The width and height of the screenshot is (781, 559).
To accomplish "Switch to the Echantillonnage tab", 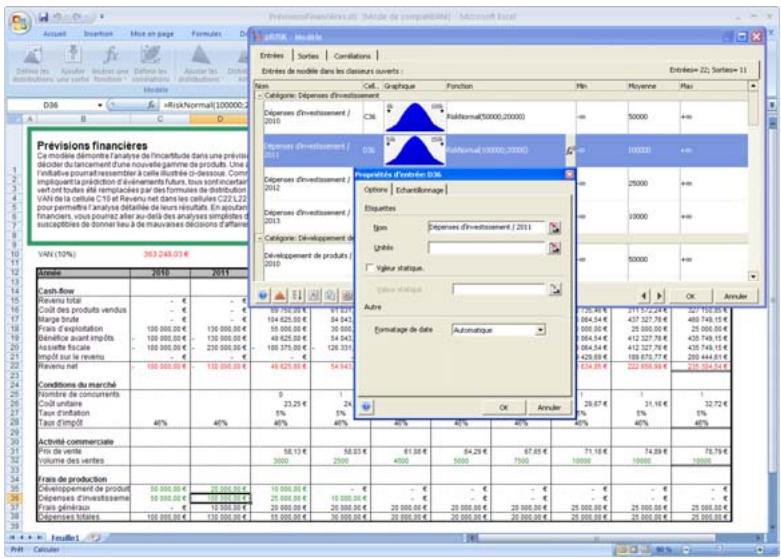I will [422, 189].
